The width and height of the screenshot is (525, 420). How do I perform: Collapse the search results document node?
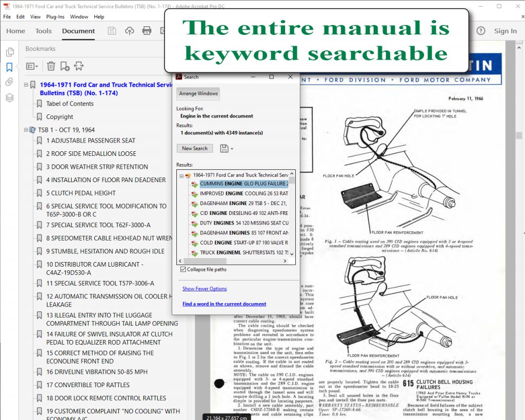click(181, 175)
